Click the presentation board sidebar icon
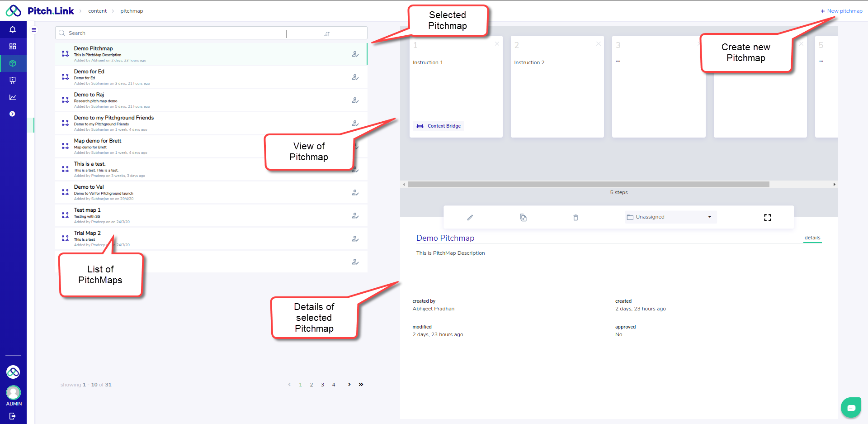The height and width of the screenshot is (424, 868). [13, 80]
